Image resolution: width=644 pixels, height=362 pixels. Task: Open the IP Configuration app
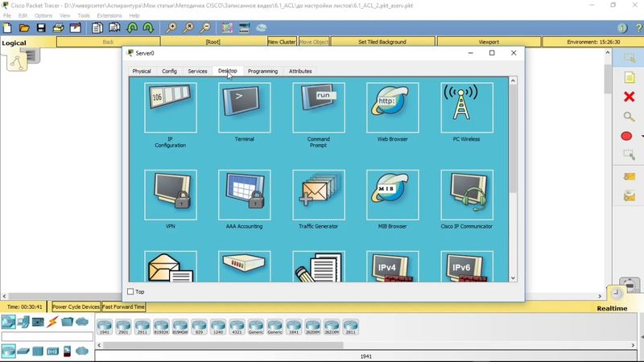click(x=171, y=108)
